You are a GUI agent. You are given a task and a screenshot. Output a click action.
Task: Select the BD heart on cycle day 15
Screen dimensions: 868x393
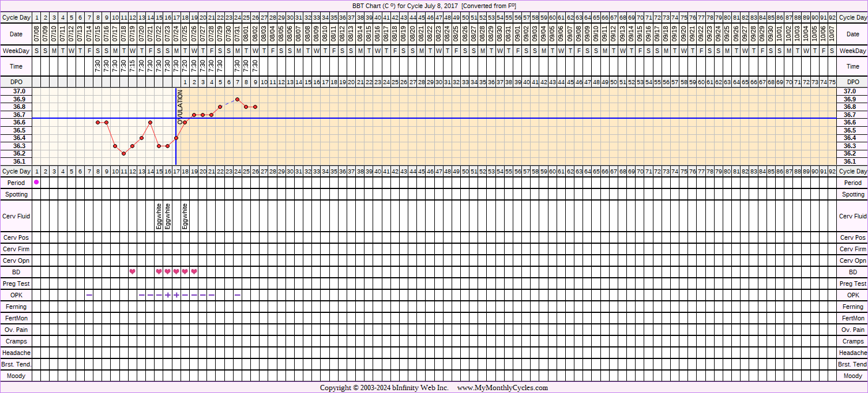[159, 272]
